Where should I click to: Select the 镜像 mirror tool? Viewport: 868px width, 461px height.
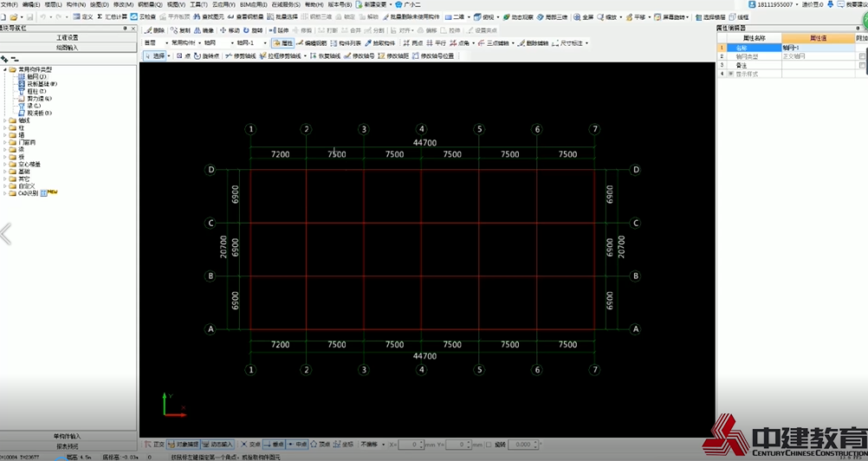click(204, 30)
